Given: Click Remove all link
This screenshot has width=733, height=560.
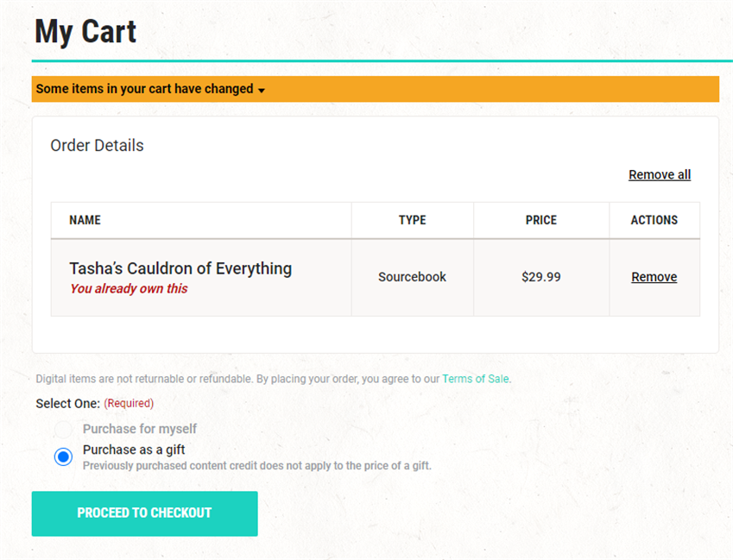Looking at the screenshot, I should [659, 174].
